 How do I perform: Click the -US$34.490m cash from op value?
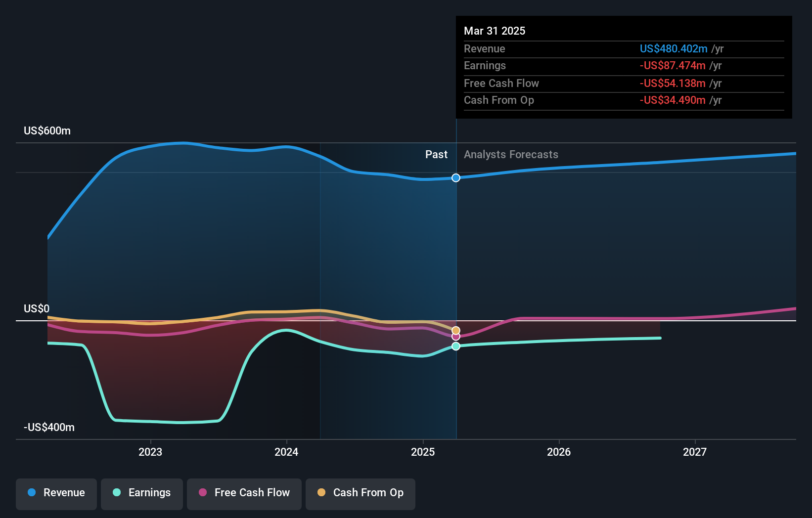673,100
